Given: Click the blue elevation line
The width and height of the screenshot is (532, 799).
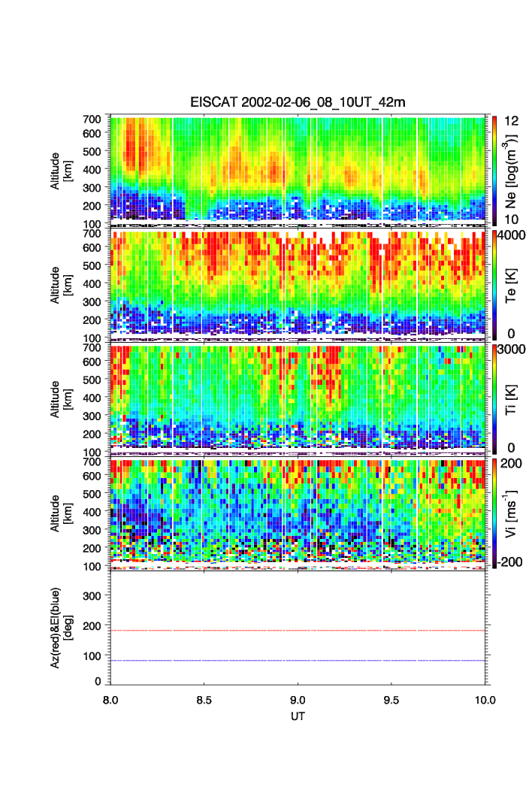Looking at the screenshot, I should pyautogui.click(x=298, y=661).
